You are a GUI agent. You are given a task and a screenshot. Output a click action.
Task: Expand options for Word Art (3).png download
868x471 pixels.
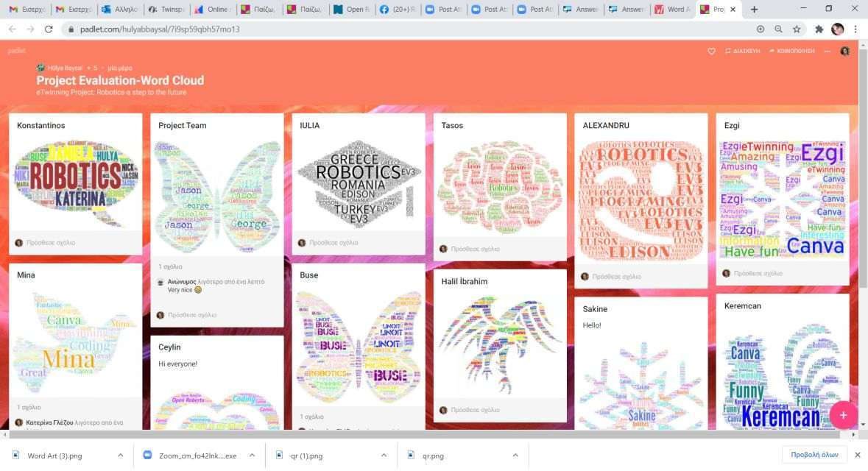(x=120, y=455)
